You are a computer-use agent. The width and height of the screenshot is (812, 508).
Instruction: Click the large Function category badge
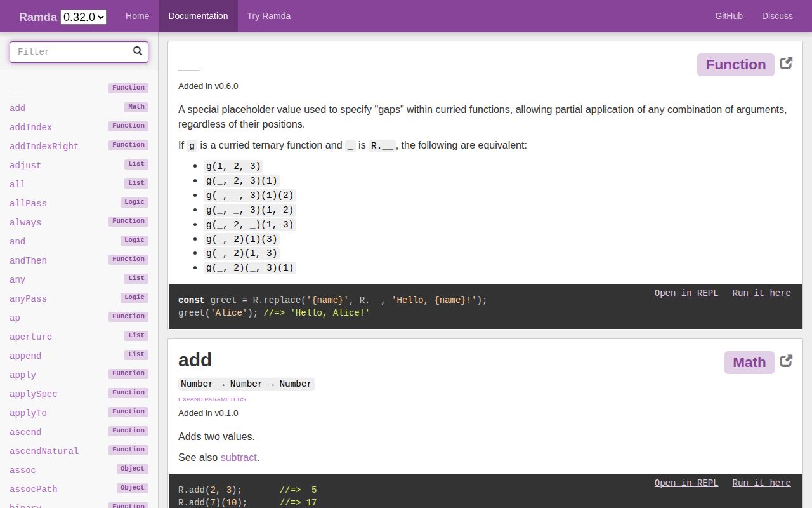click(736, 65)
